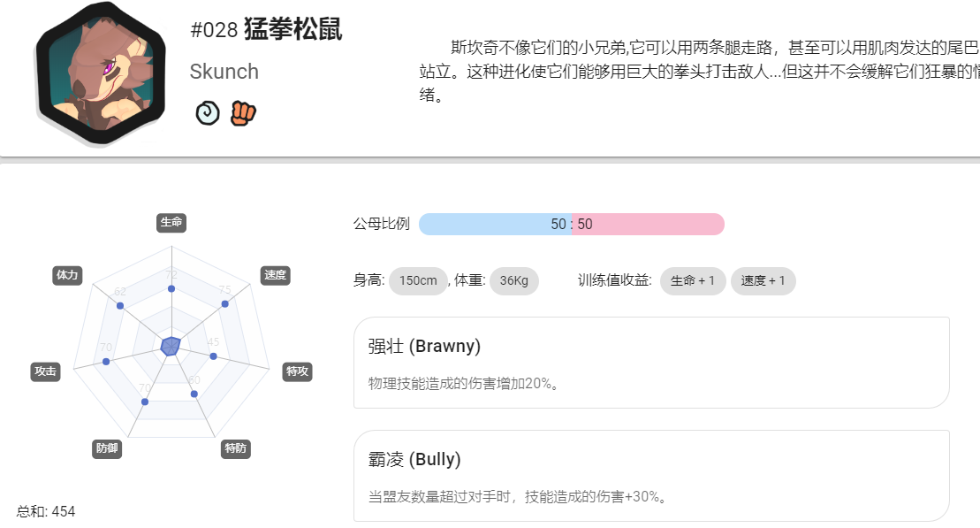
Task: Click the center polygon of stats radar
Action: pos(171,346)
